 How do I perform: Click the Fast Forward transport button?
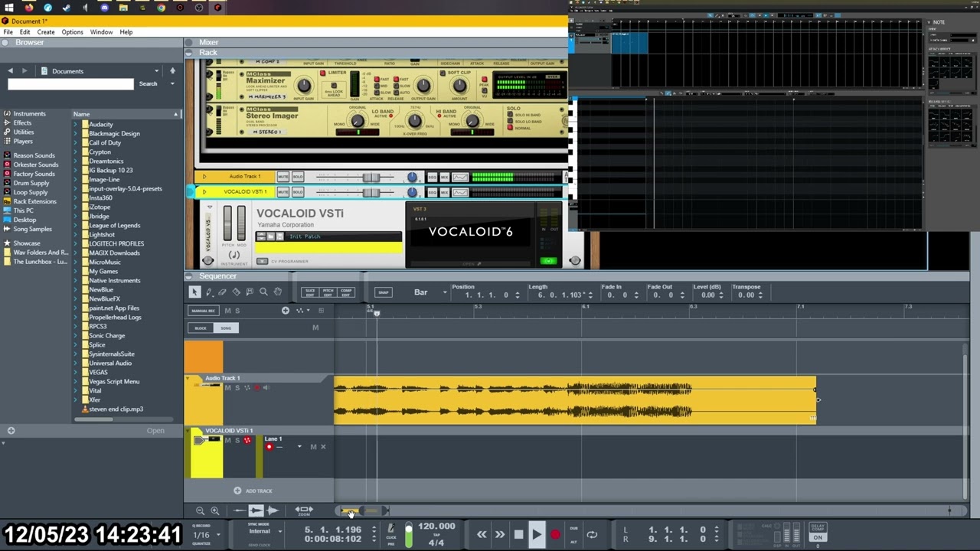499,534
